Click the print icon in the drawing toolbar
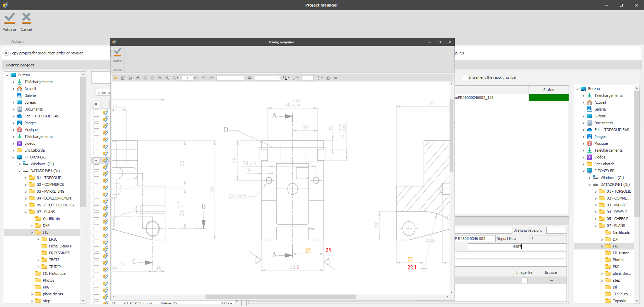Screen dimensions: 644x307 point(130,78)
